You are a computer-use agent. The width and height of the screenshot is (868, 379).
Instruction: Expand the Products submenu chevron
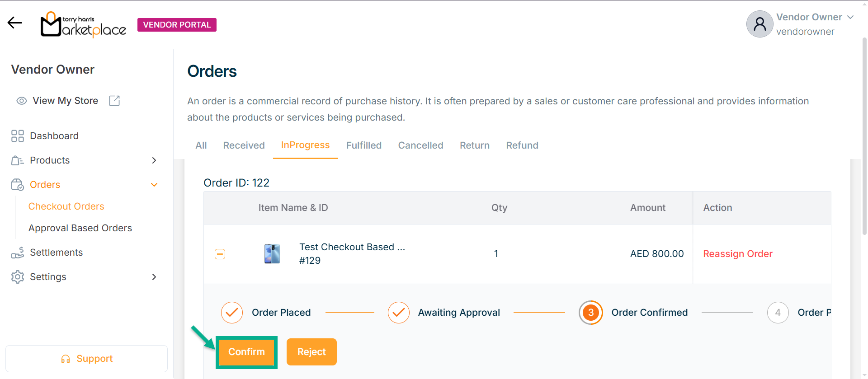(154, 160)
